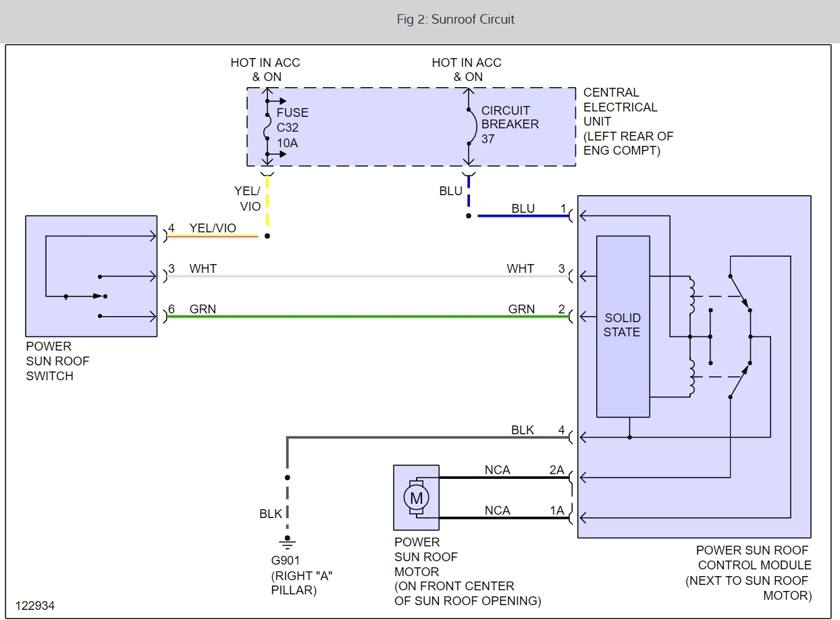Select the Solid State block
This screenshot has width=840, height=620.
tap(623, 325)
